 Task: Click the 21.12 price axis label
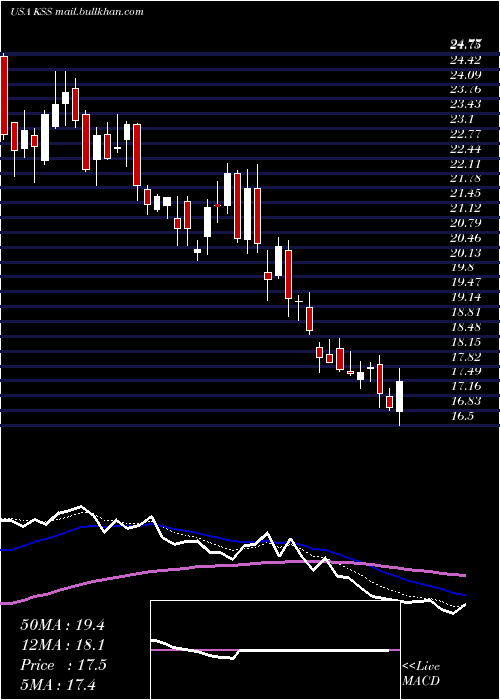[466, 208]
